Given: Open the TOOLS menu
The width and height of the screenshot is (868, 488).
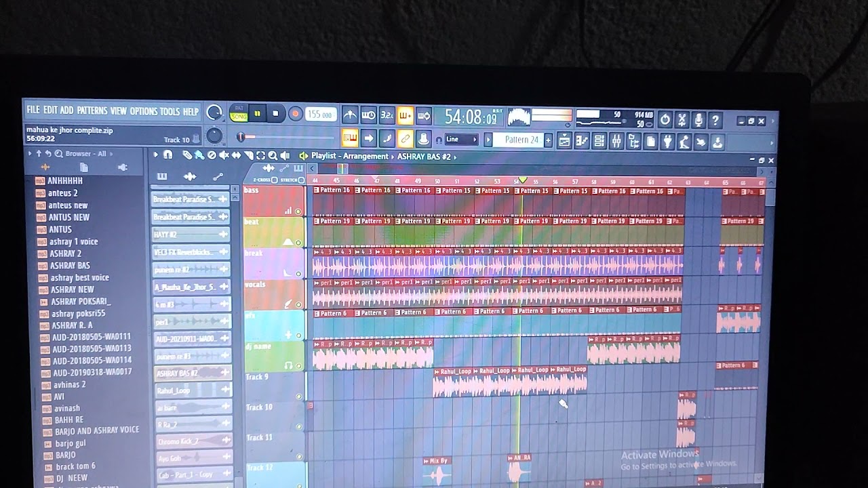Looking at the screenshot, I should click(x=170, y=111).
